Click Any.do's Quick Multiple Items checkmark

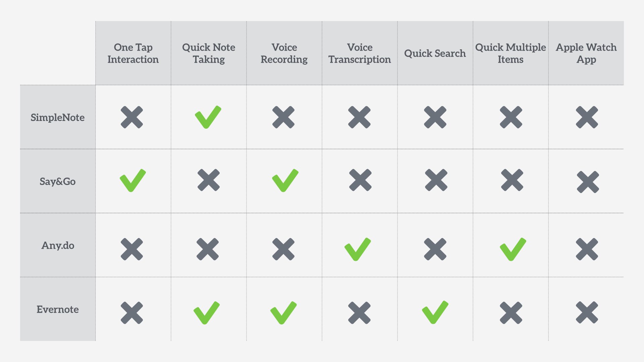point(513,249)
